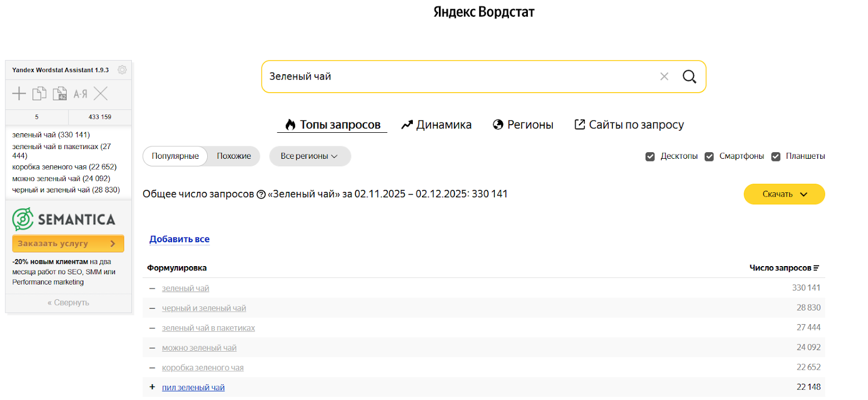Uncheck the Десктопы checkbox
Image resolution: width=868 pixels, height=400 pixels.
pyautogui.click(x=650, y=157)
